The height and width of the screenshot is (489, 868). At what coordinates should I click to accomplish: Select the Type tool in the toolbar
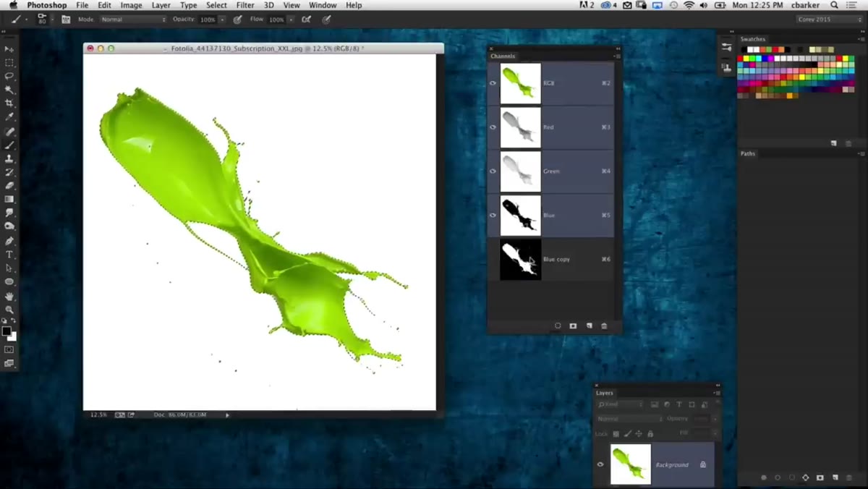point(9,255)
